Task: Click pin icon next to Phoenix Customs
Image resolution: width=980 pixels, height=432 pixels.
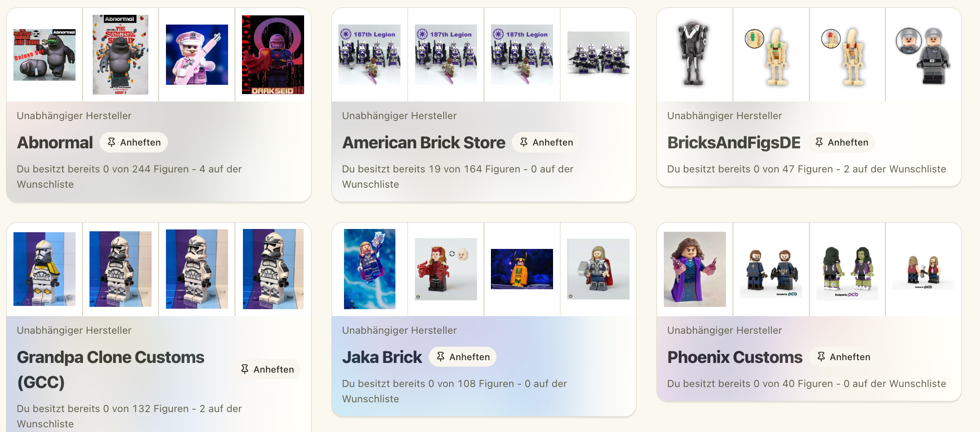Action: click(821, 356)
